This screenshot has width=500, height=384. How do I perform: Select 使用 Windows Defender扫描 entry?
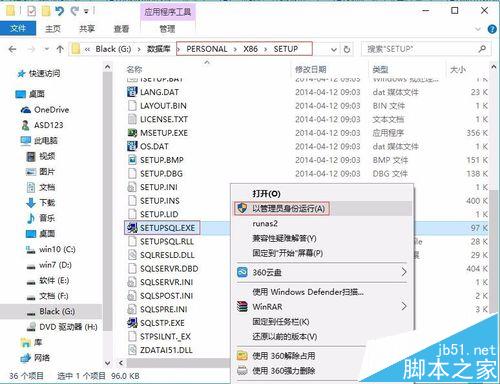coord(308,292)
